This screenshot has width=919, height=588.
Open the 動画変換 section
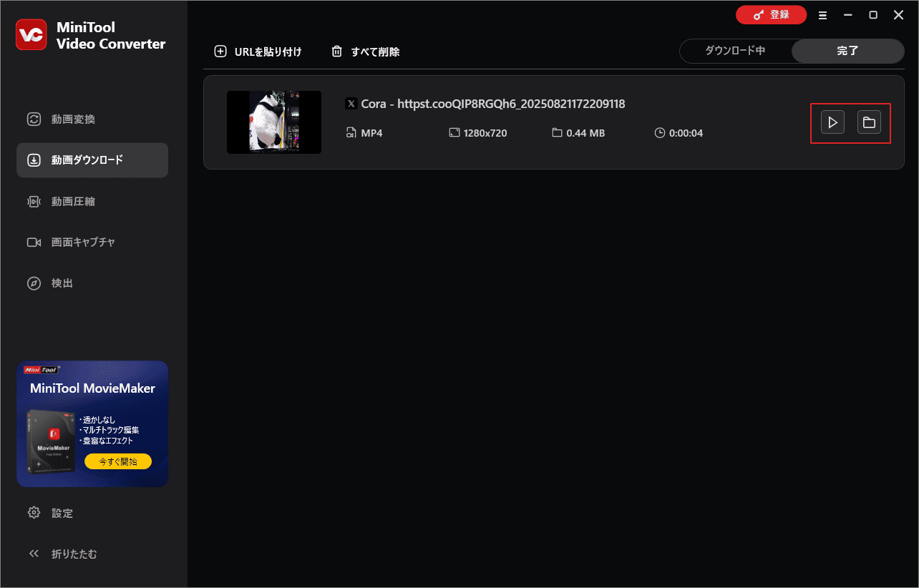tap(92, 119)
